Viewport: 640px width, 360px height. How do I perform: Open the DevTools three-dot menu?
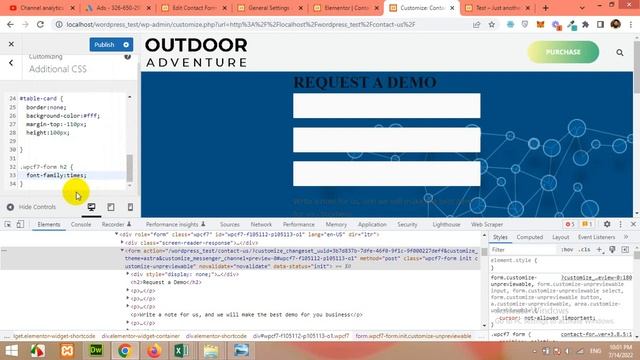click(x=620, y=224)
